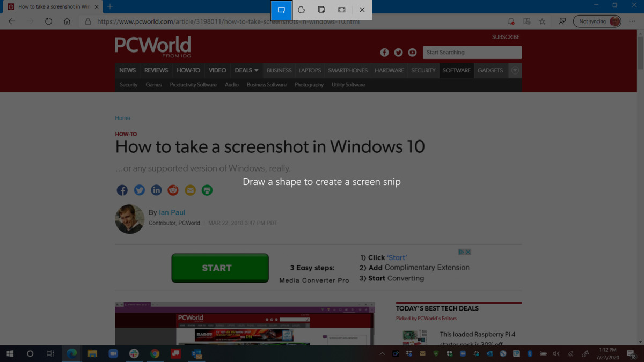Select the Freeform snip tool

click(301, 9)
